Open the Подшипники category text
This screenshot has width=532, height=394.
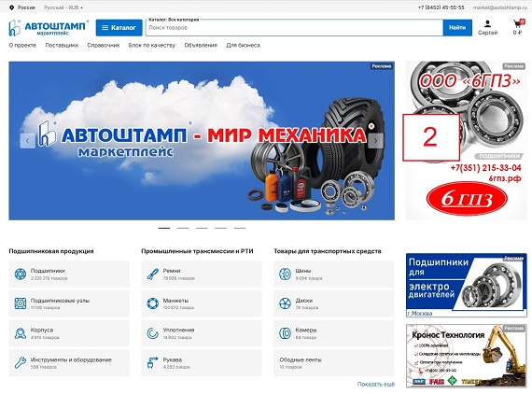click(x=48, y=271)
